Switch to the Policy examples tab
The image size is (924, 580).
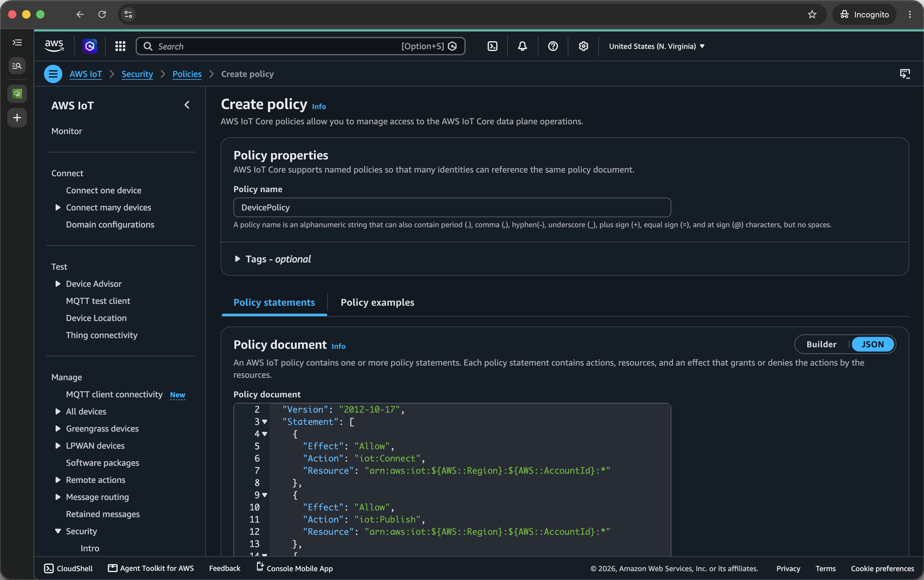[377, 302]
